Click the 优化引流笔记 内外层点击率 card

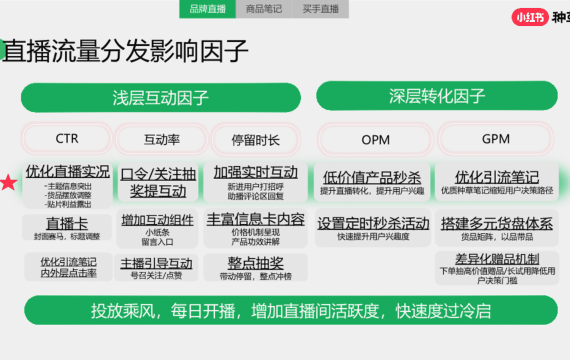pos(68,267)
